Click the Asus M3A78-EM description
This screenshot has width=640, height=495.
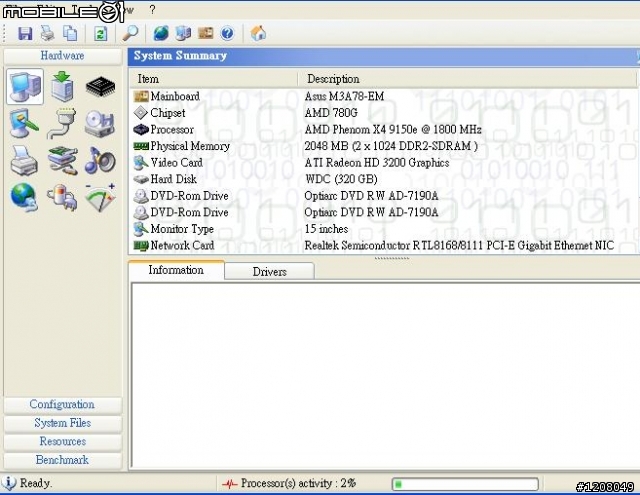[x=344, y=96]
